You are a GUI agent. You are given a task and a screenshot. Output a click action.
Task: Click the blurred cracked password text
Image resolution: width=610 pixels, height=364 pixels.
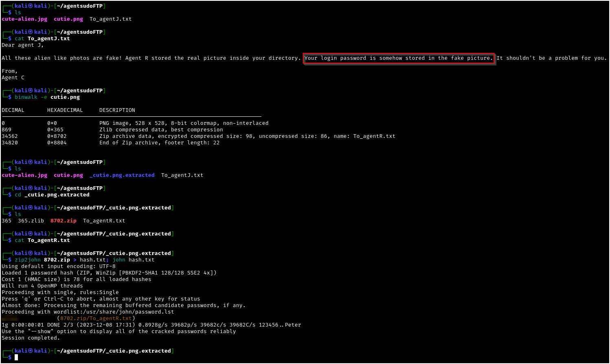point(10,318)
